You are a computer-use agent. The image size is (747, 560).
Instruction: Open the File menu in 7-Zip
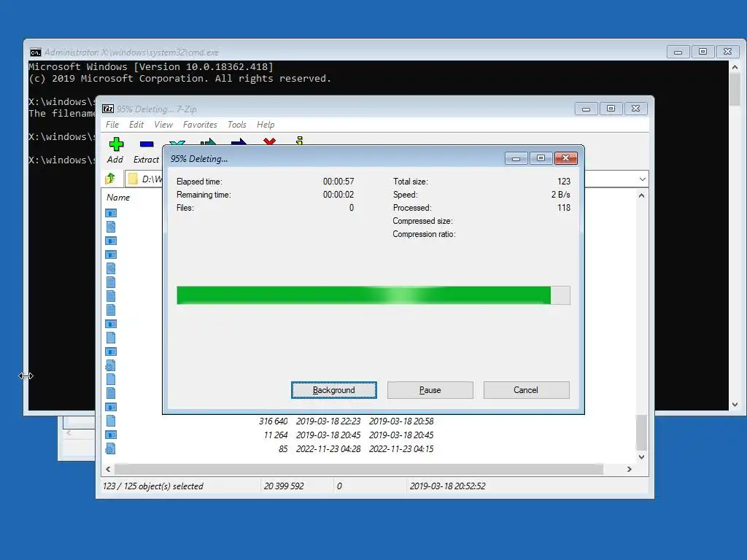tap(112, 125)
